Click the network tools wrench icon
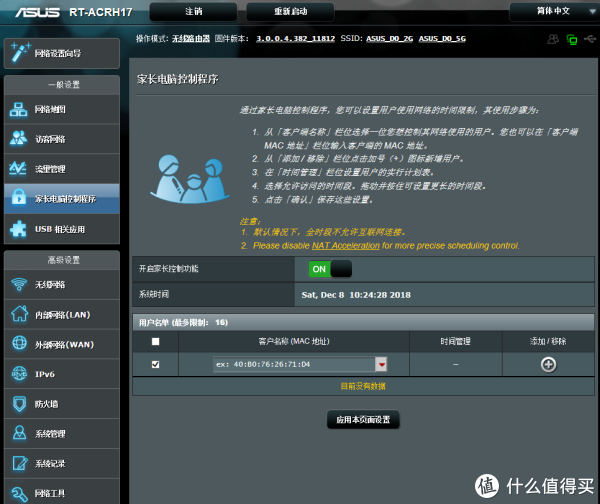Screen dimensions: 600x504 click(19, 494)
